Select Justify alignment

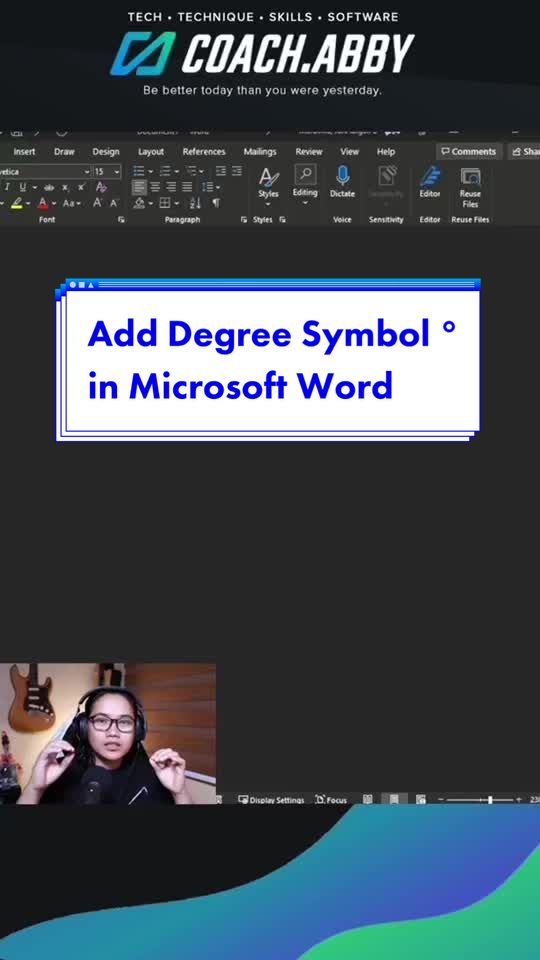point(187,187)
